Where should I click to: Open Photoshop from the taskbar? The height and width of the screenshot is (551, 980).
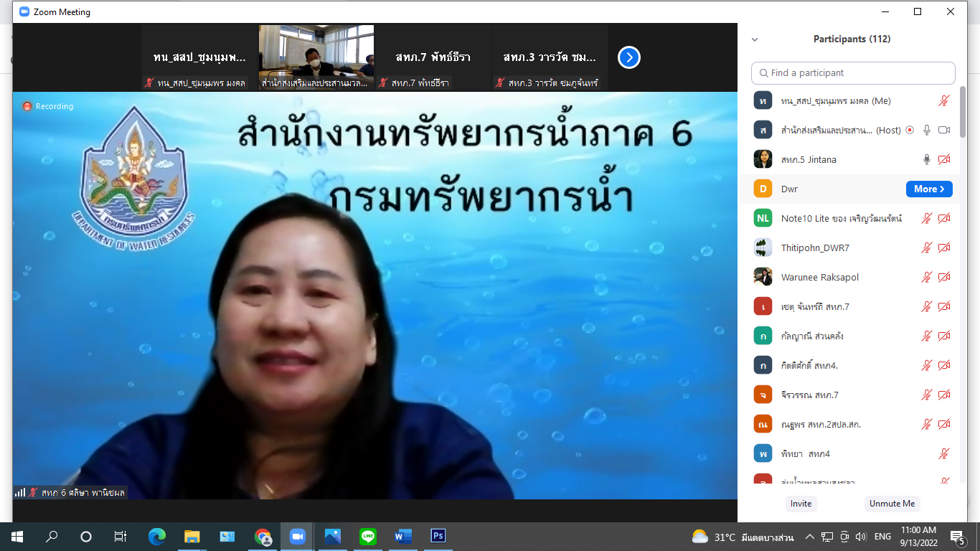[438, 536]
